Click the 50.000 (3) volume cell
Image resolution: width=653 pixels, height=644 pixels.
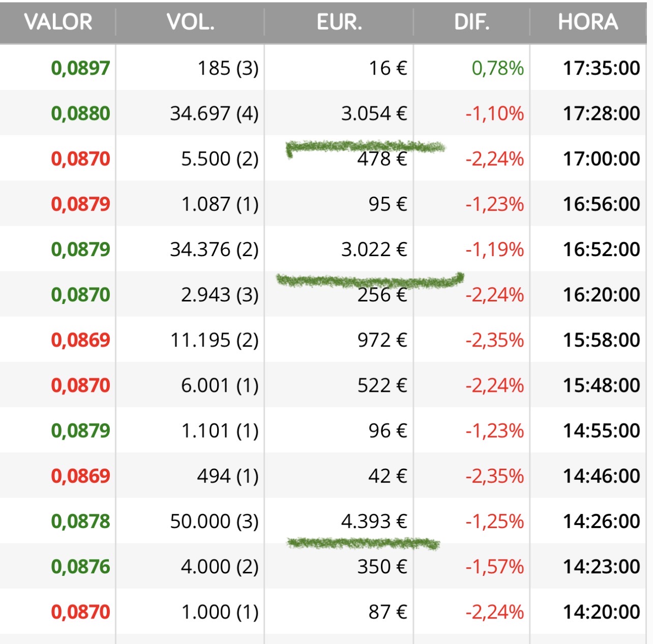tap(214, 522)
